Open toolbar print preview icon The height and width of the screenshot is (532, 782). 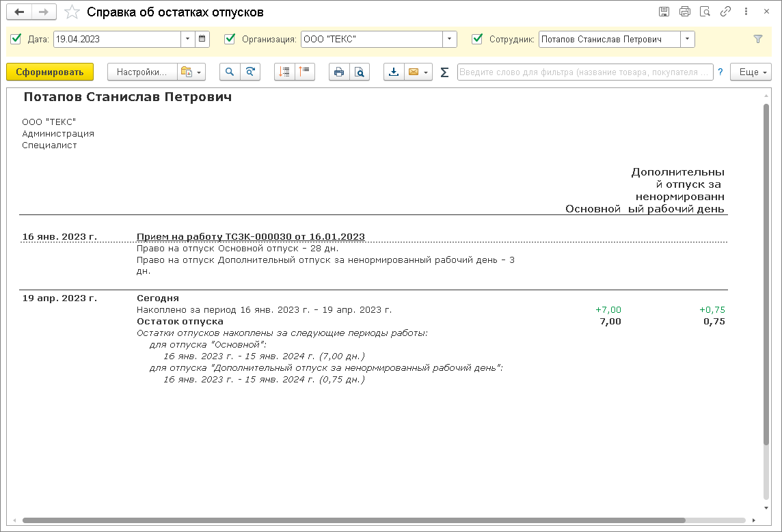point(360,72)
